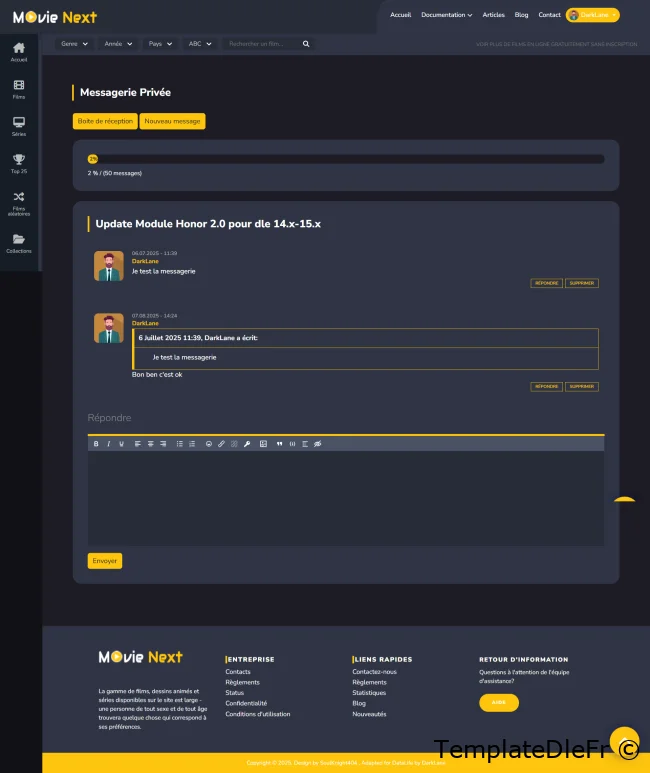Image resolution: width=650 pixels, height=773 pixels.
Task: Open Films aléatoires shuffle icon
Action: click(x=19, y=202)
